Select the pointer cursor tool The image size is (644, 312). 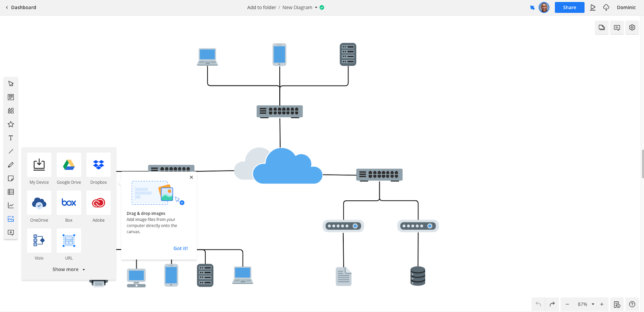(x=11, y=84)
